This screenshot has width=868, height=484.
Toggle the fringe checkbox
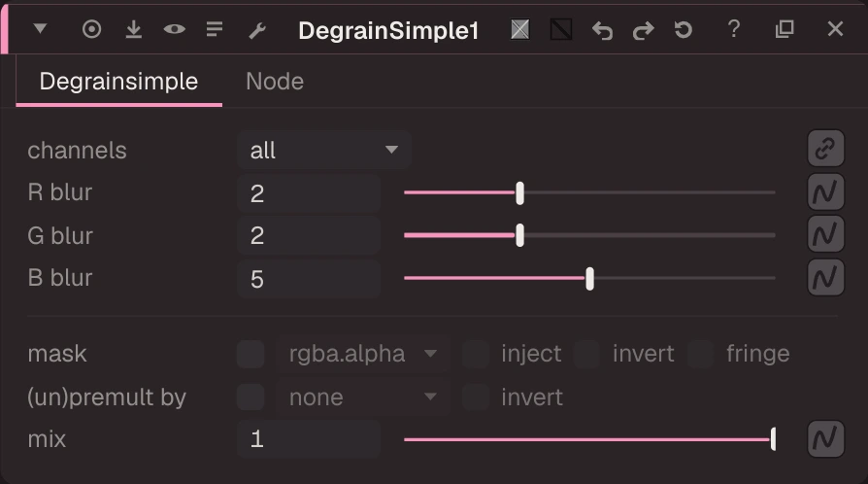tap(701, 355)
